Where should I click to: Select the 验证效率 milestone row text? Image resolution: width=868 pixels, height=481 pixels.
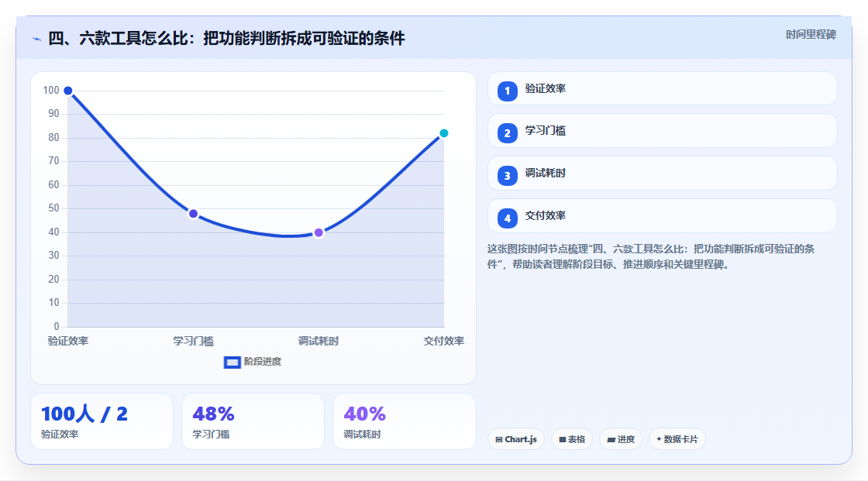(x=546, y=88)
